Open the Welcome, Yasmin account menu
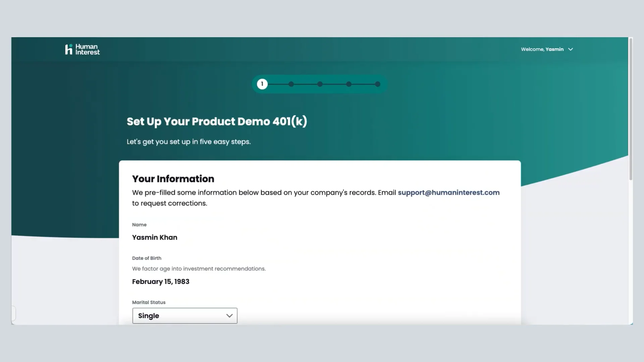Screen dimensions: 644x362 pyautogui.click(x=547, y=49)
